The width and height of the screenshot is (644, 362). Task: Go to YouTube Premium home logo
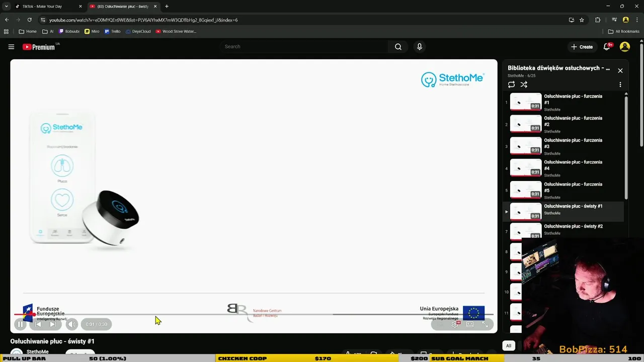point(39,47)
